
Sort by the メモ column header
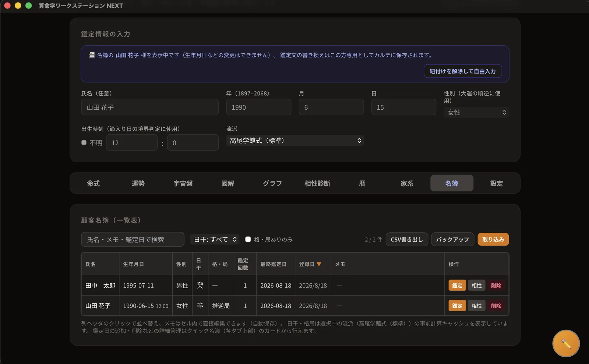tap(388, 264)
